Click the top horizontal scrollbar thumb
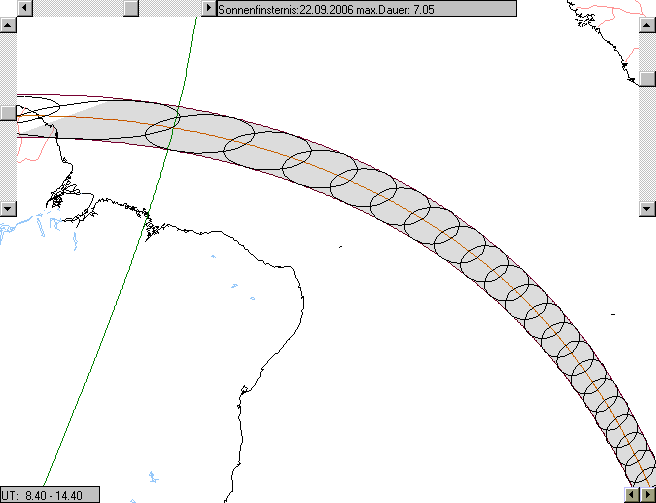The width and height of the screenshot is (656, 503). (x=131, y=8)
